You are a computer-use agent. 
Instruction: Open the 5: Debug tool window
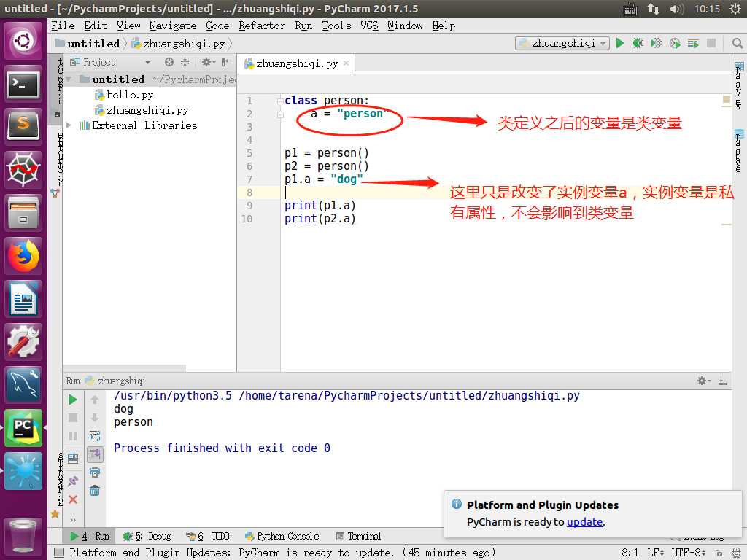[147, 536]
